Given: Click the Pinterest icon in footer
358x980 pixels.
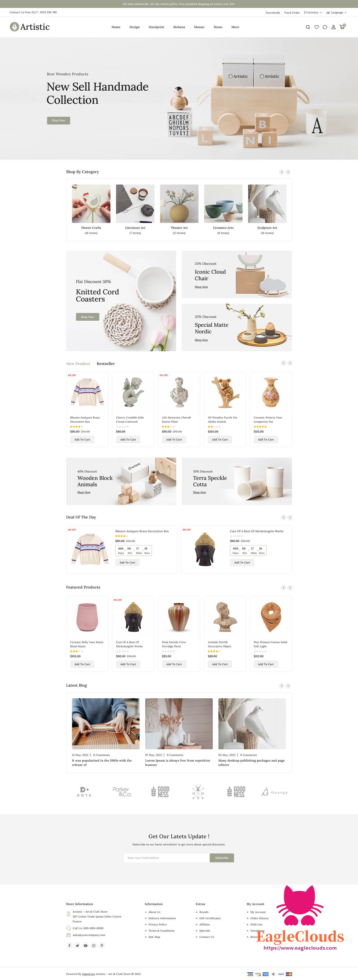Looking at the screenshot, I should point(102,945).
